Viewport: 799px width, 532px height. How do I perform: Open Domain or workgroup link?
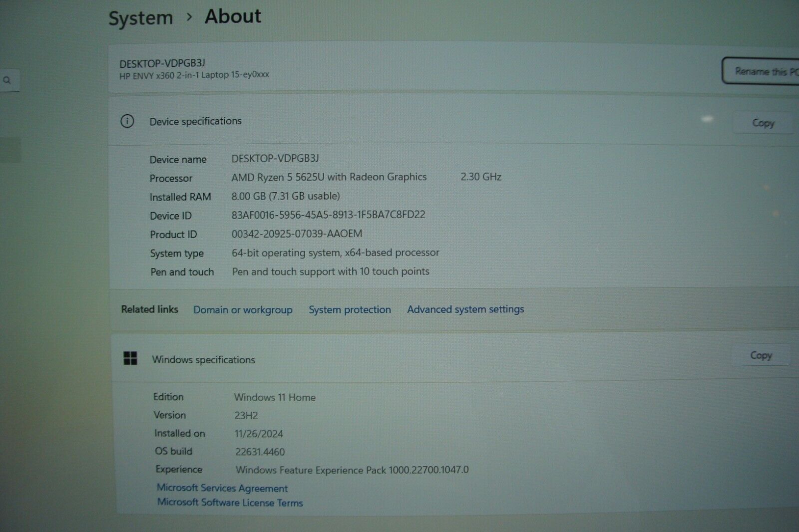coord(243,309)
